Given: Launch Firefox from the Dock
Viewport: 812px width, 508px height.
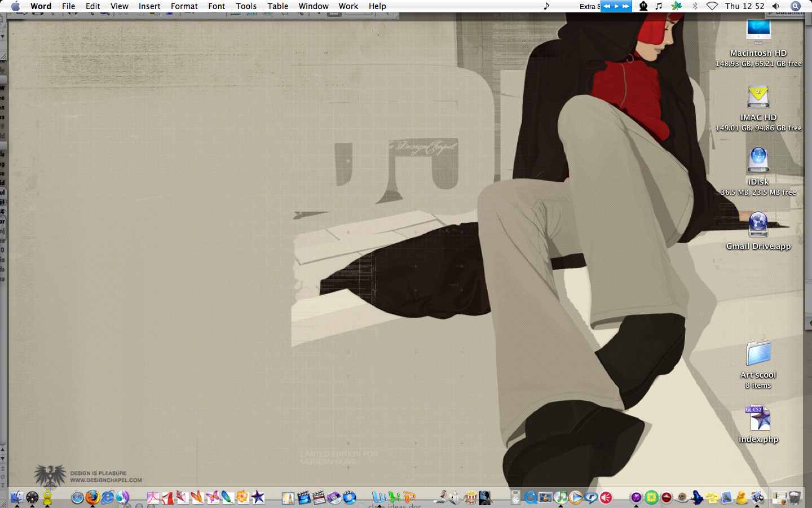Looking at the screenshot, I should pyautogui.click(x=92, y=497).
